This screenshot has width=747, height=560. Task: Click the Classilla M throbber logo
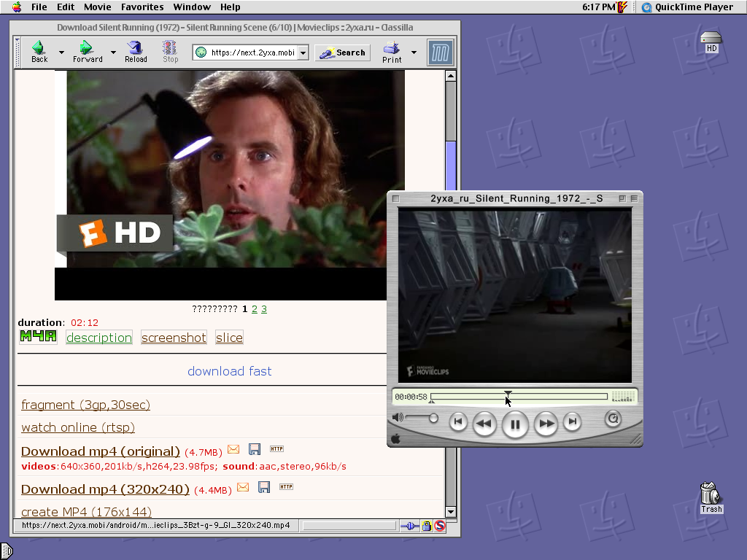[440, 52]
